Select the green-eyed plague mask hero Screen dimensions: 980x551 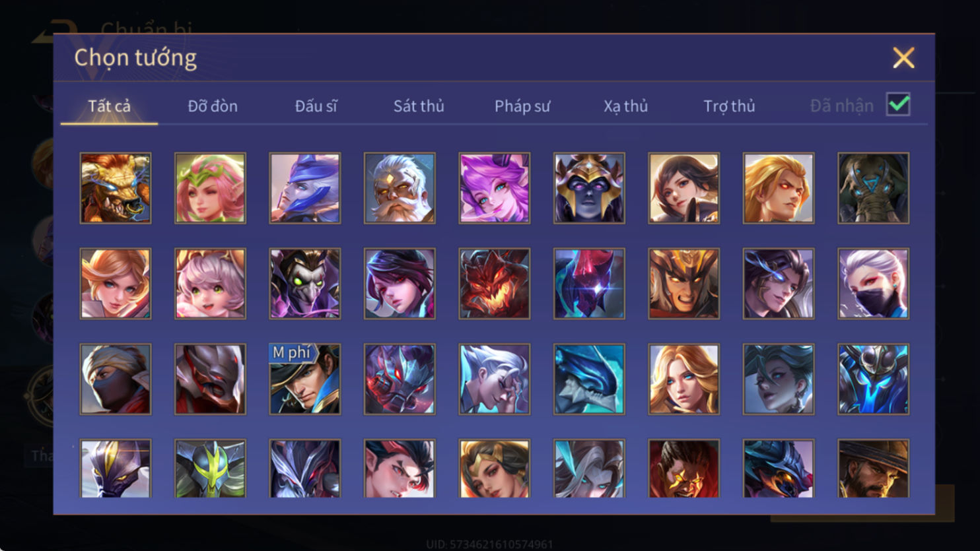pyautogui.click(x=304, y=284)
